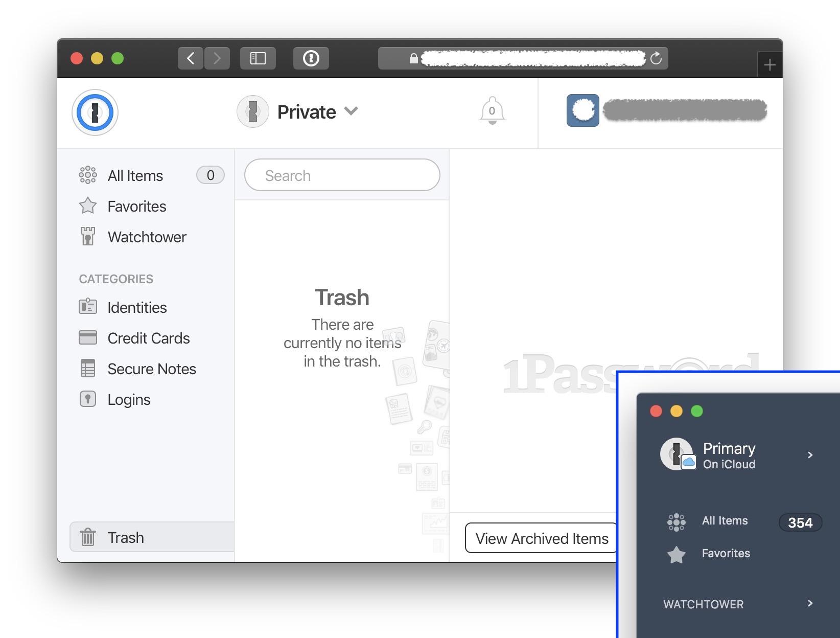Select All Items in web sidebar
The height and width of the screenshot is (638, 840).
(135, 176)
